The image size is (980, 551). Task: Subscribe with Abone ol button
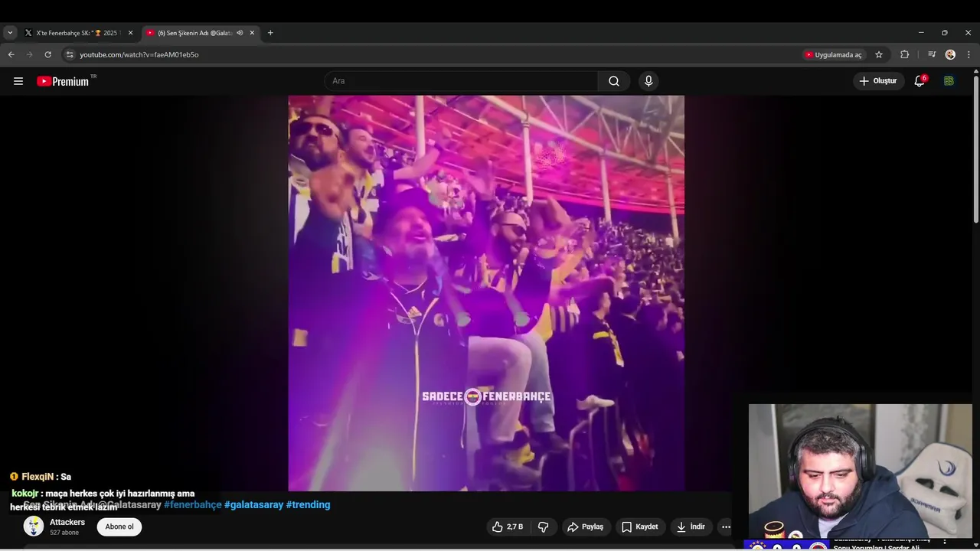point(119,527)
